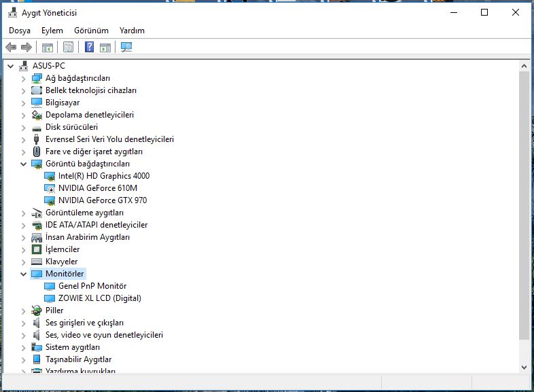Select Intel(R) HD Graphics 4000 device
Image resolution: width=534 pixels, height=392 pixels.
(104, 176)
